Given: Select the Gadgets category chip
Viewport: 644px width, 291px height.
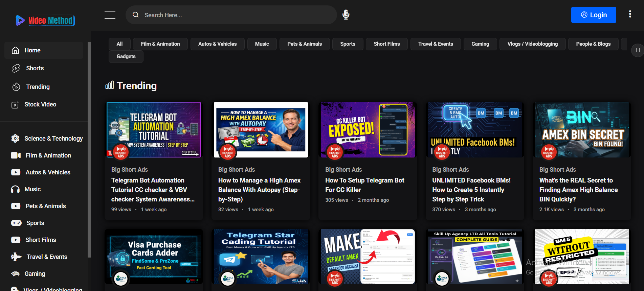Looking at the screenshot, I should (126, 56).
